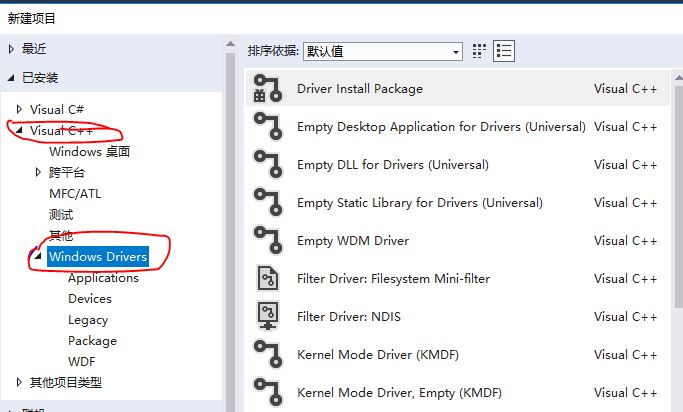The image size is (683, 412).
Task: Select Empty Desktop Application for Drivers (Universal)
Action: point(441,127)
